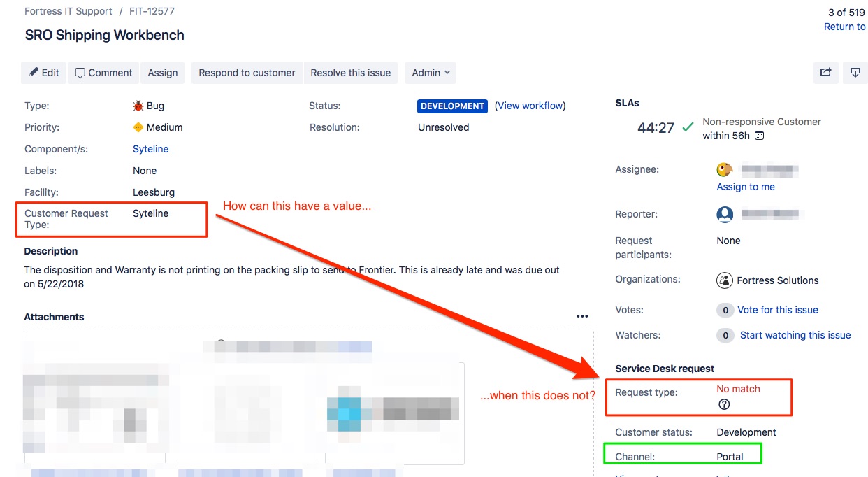
Task: Click the assignee avatar icon
Action: point(725,170)
